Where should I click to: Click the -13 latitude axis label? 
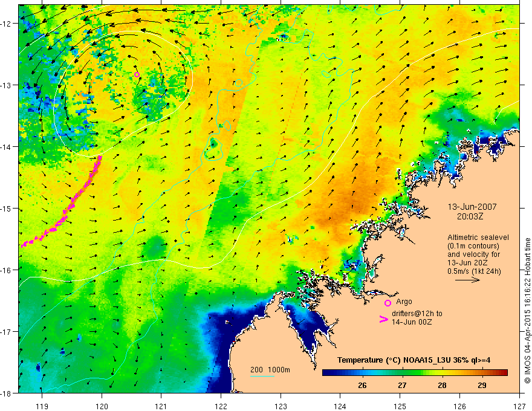(6, 85)
